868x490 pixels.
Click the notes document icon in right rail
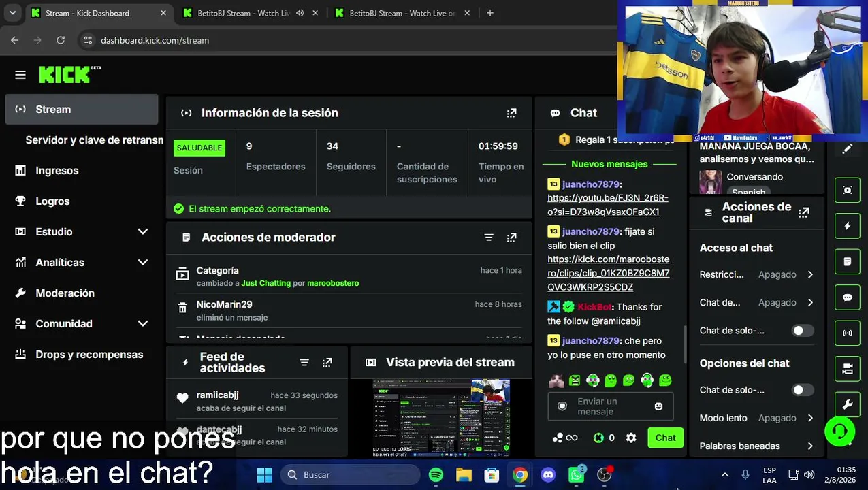click(848, 261)
